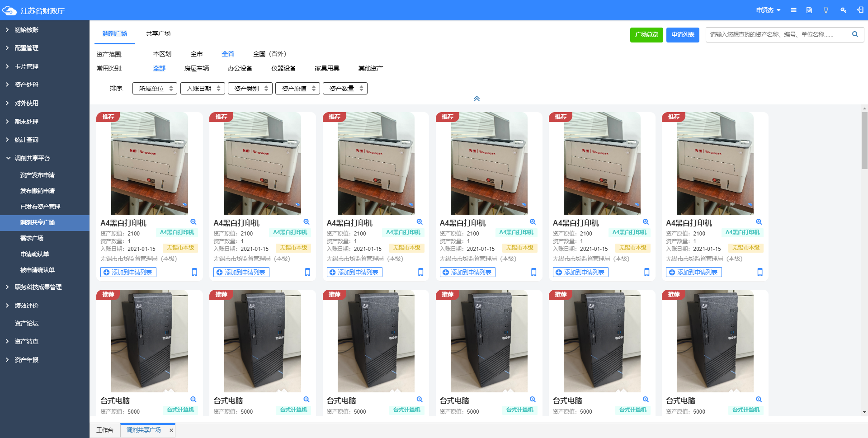
Task: Select 本区划 as the asset range
Action: click(x=162, y=54)
